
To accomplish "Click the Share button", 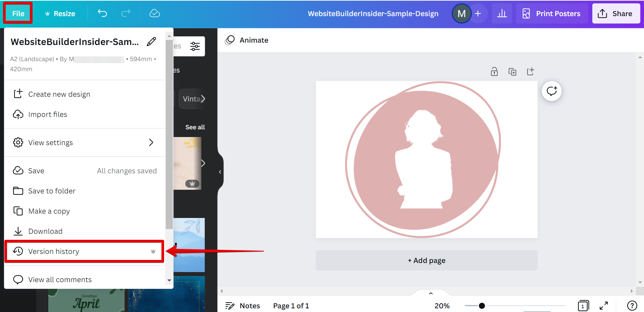I will 616,13.
